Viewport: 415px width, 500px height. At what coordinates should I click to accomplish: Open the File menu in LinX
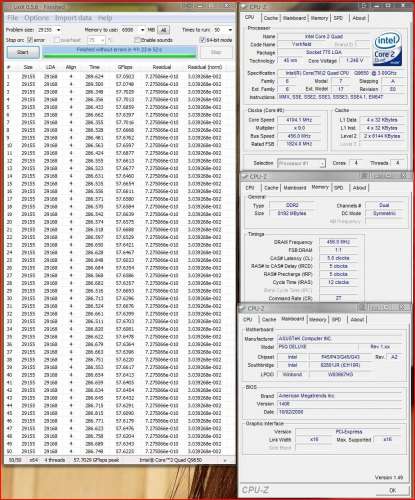13,18
